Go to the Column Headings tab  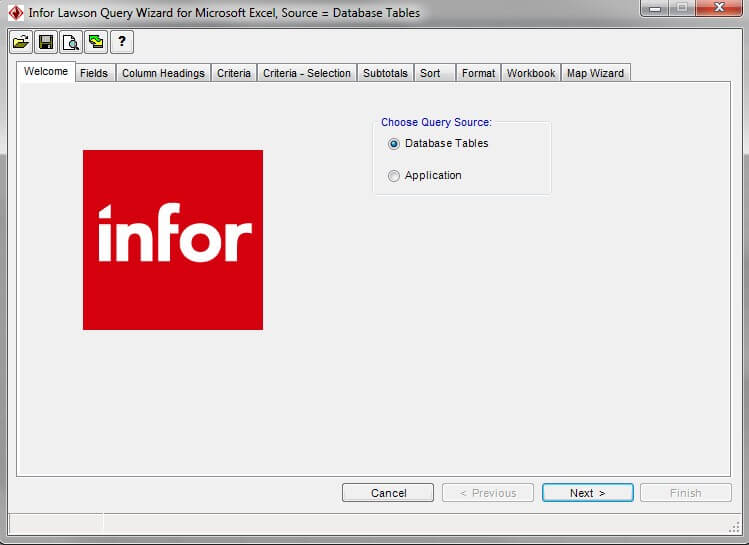163,73
